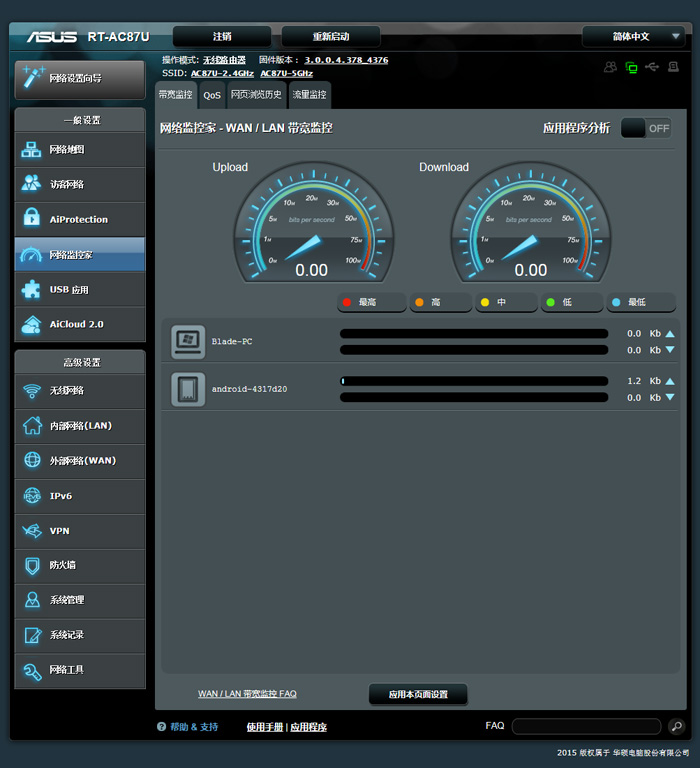The image size is (700, 768).
Task: Open AiProtection lock icon
Action: pos(31,219)
